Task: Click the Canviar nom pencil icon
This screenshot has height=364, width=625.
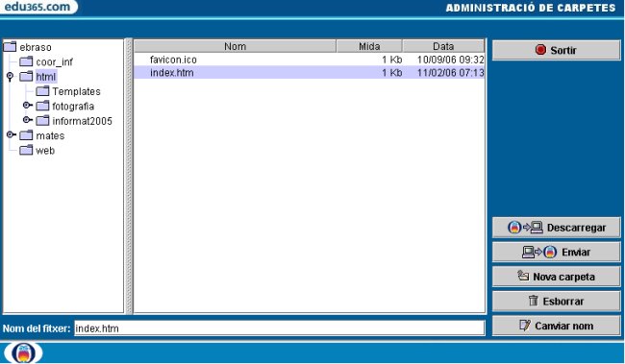Action: point(525,325)
